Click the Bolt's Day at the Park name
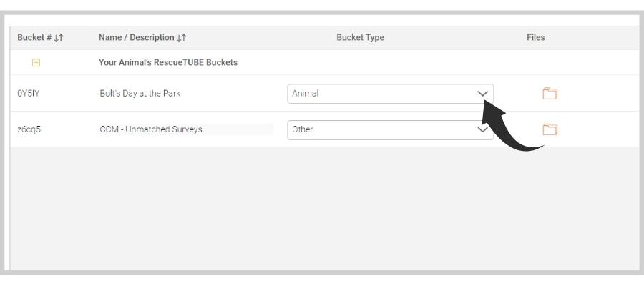The width and height of the screenshot is (644, 286). coord(140,94)
